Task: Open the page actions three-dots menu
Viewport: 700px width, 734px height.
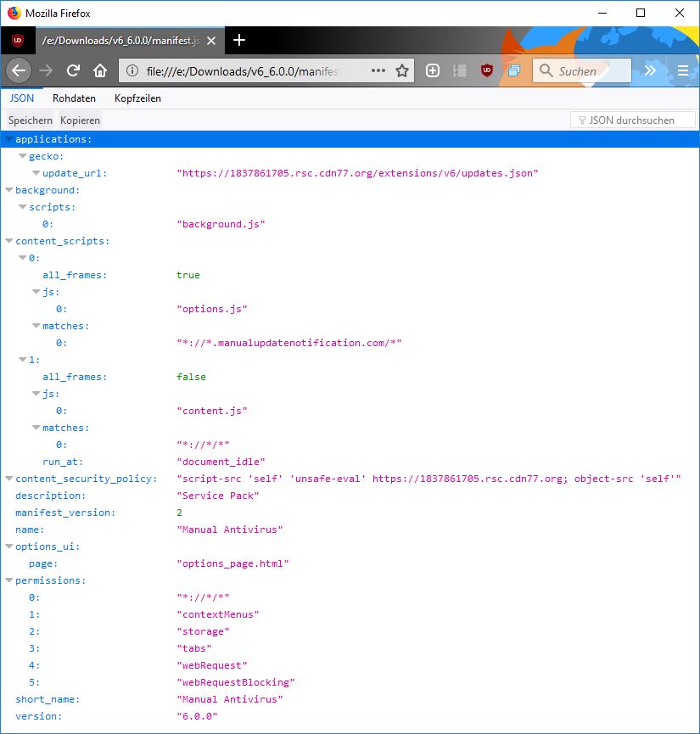Action: 378,70
